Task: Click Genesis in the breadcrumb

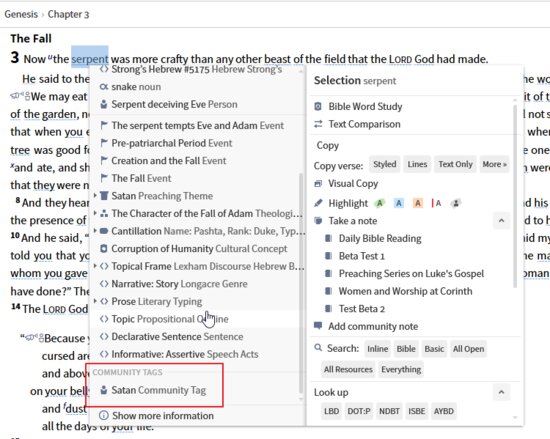Action: click(21, 14)
